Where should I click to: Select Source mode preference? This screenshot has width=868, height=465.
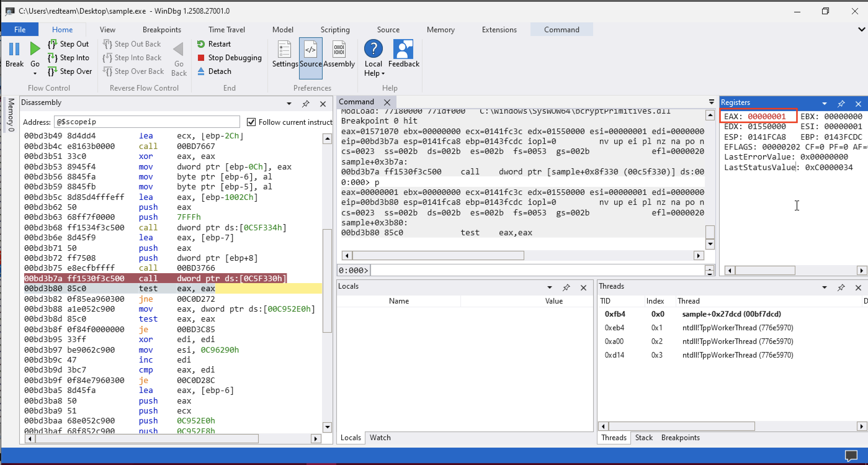(311, 58)
